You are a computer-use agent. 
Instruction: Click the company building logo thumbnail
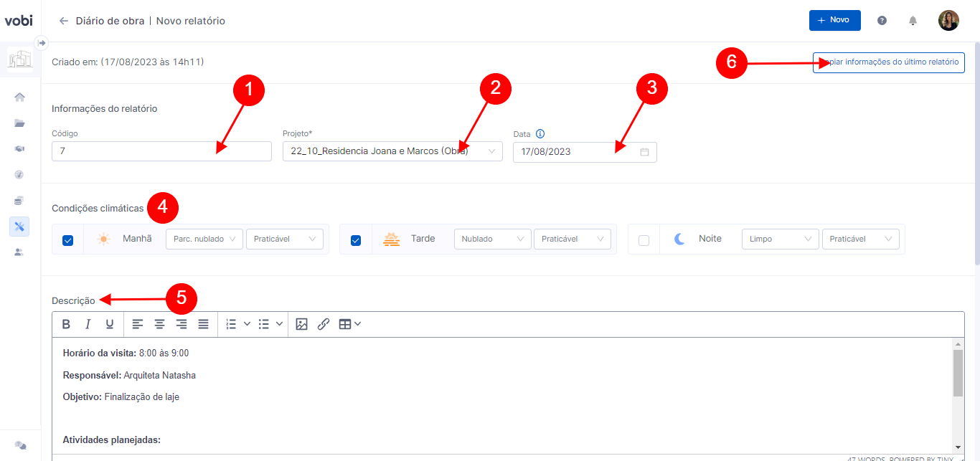point(20,59)
